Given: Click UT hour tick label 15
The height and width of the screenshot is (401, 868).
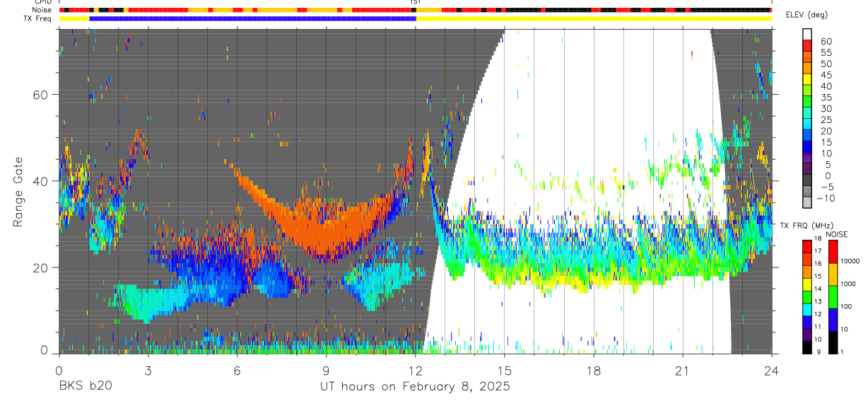Looking at the screenshot, I should click(x=504, y=369).
